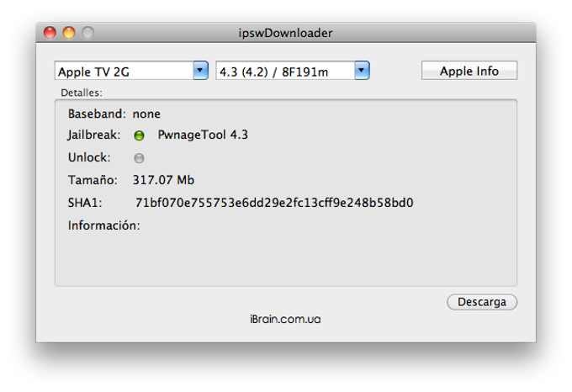This screenshot has height=392, width=572.
Task: Click the Jailbreak label
Action: pyautogui.click(x=93, y=135)
